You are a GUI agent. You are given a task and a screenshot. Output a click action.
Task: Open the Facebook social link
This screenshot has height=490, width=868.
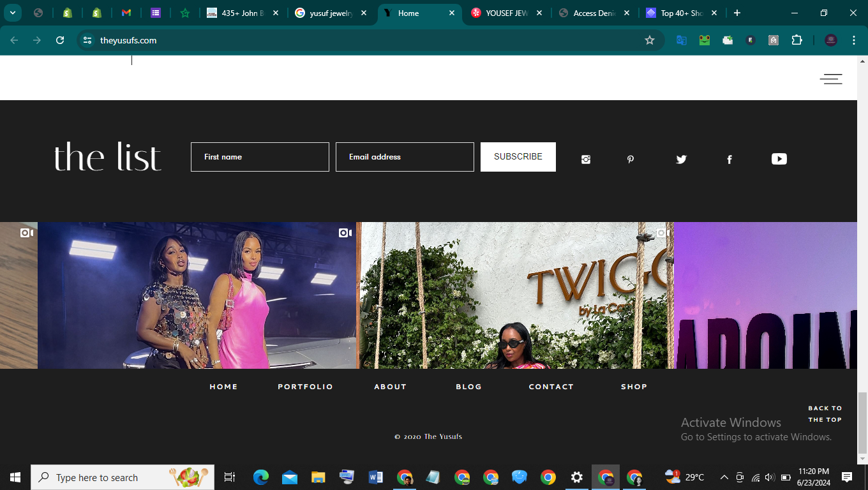pos(730,160)
